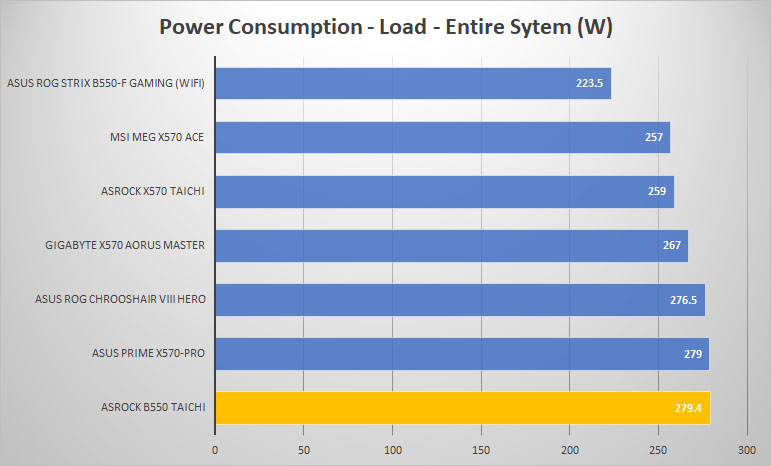Select the ASROCK B550 TAICHI label
The height and width of the screenshot is (466, 771).
click(153, 407)
